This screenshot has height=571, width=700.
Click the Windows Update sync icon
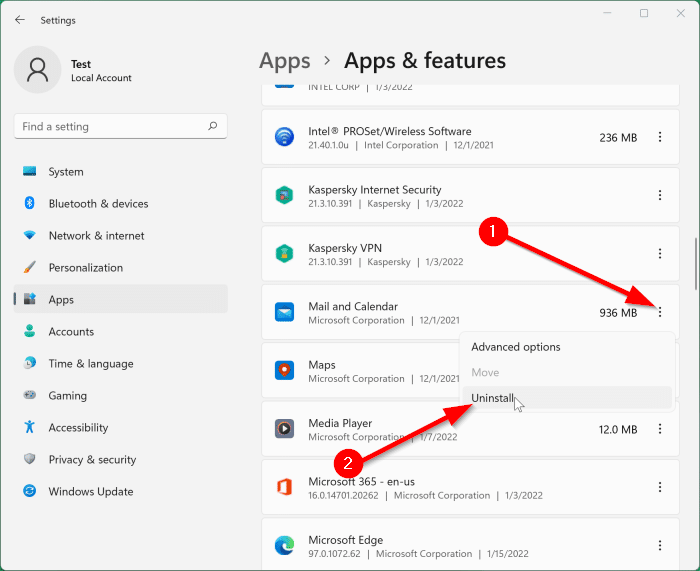click(29, 491)
